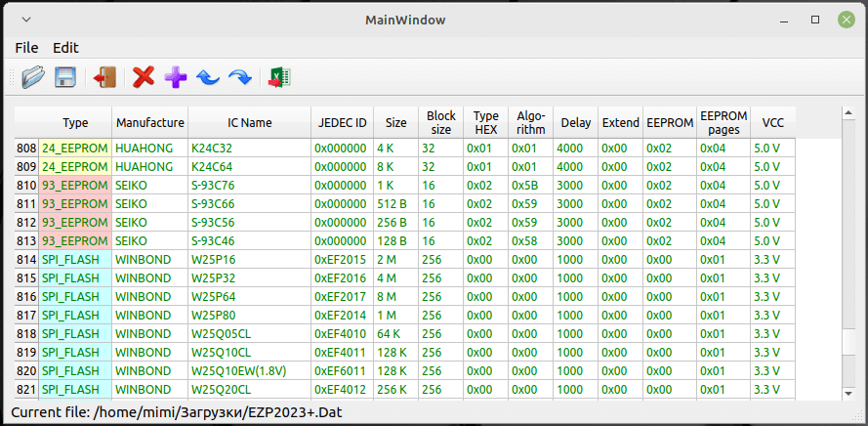
Task: Click the yellow 24_EEPROM cell in row 808
Action: tap(75, 149)
